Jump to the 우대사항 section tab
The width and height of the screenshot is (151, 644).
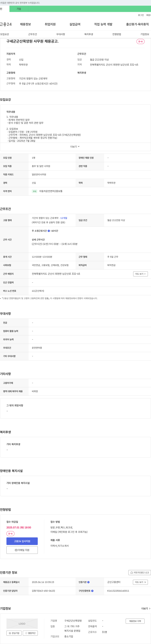(x=61, y=34)
